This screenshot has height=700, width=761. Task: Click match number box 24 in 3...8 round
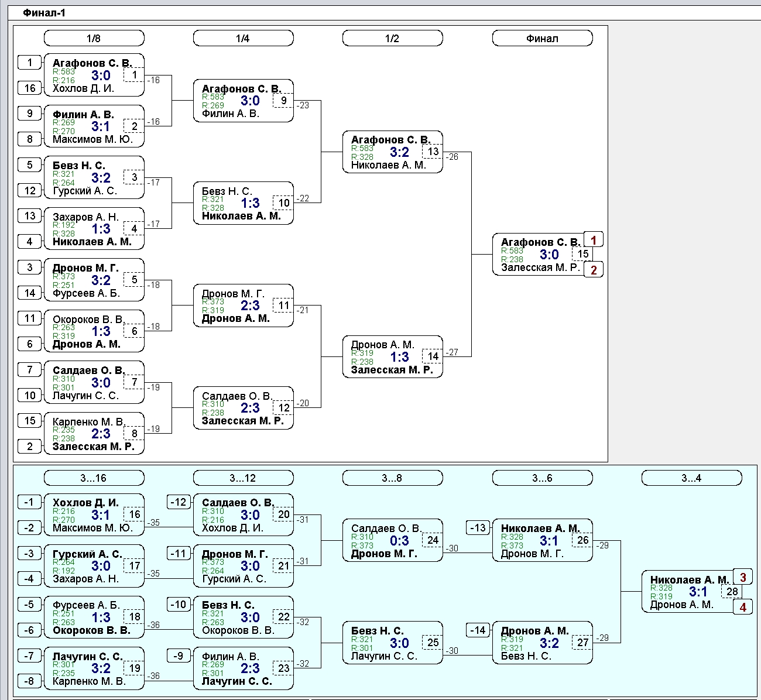[x=433, y=540]
